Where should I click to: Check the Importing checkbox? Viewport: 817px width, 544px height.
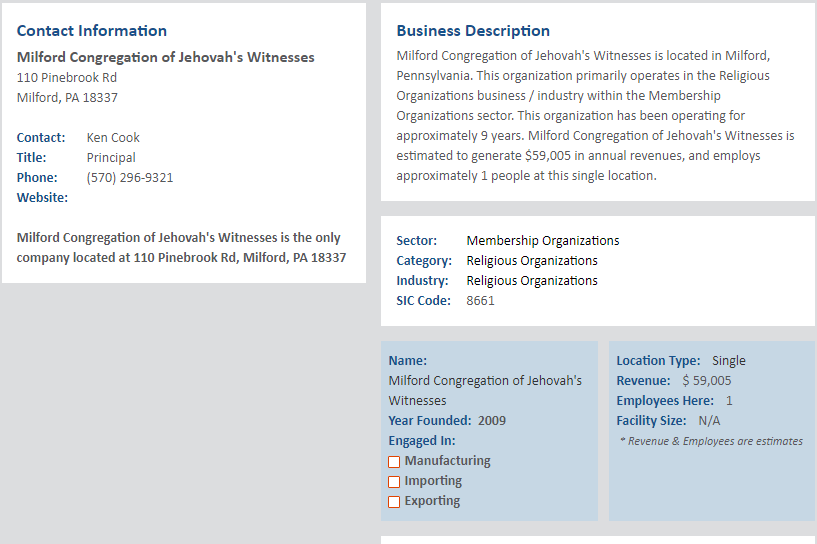[x=394, y=481]
